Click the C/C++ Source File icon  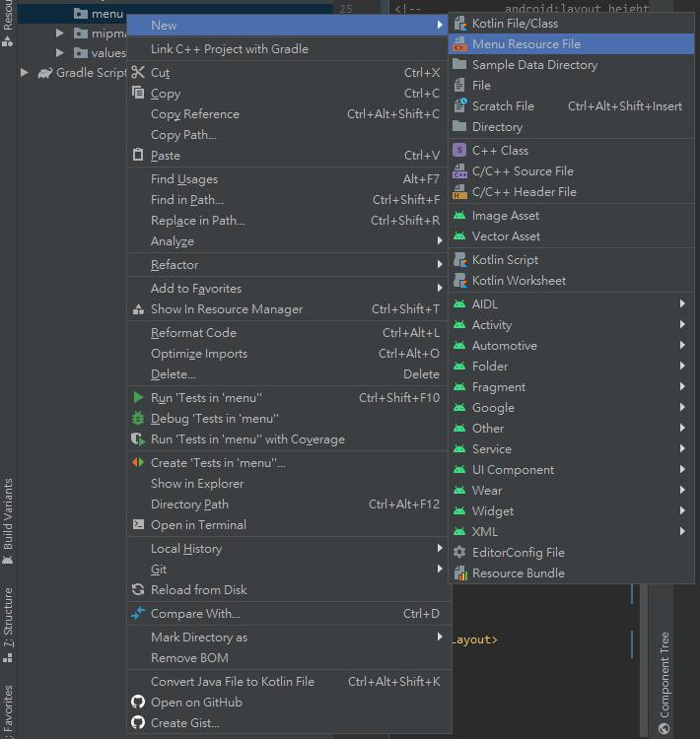459,171
